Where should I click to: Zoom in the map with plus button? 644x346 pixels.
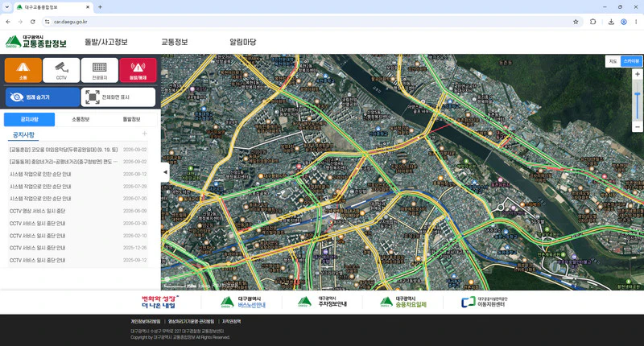click(x=638, y=74)
